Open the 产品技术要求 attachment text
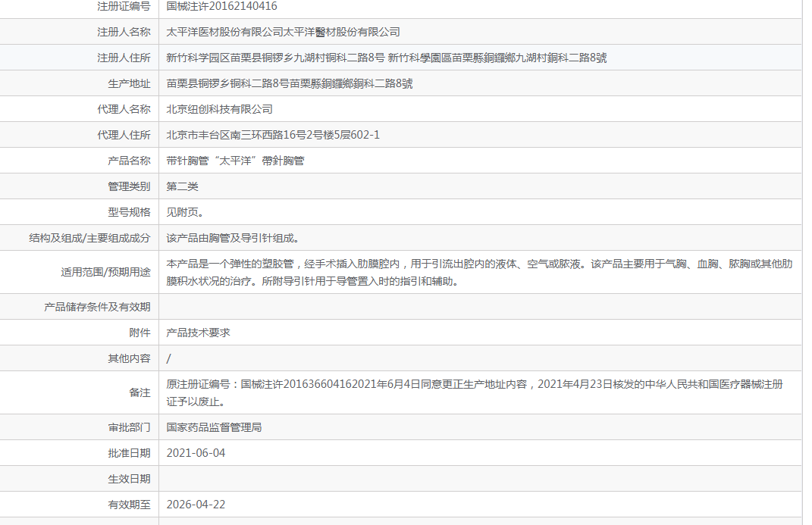Viewport: 812px width, 525px height. (x=198, y=333)
